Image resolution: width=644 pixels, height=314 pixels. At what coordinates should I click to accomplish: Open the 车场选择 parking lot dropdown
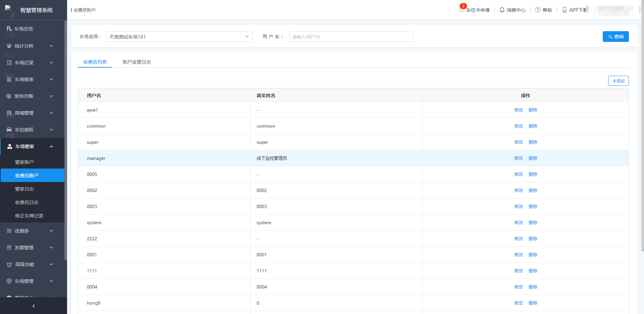click(x=179, y=37)
